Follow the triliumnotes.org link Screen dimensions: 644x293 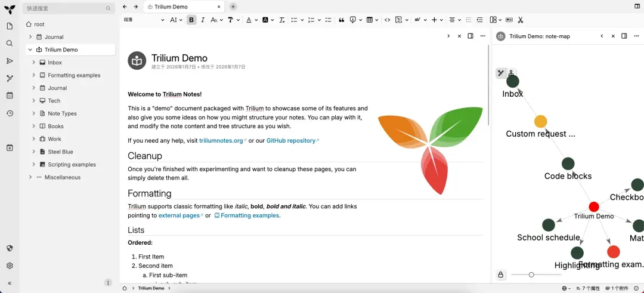pos(221,141)
